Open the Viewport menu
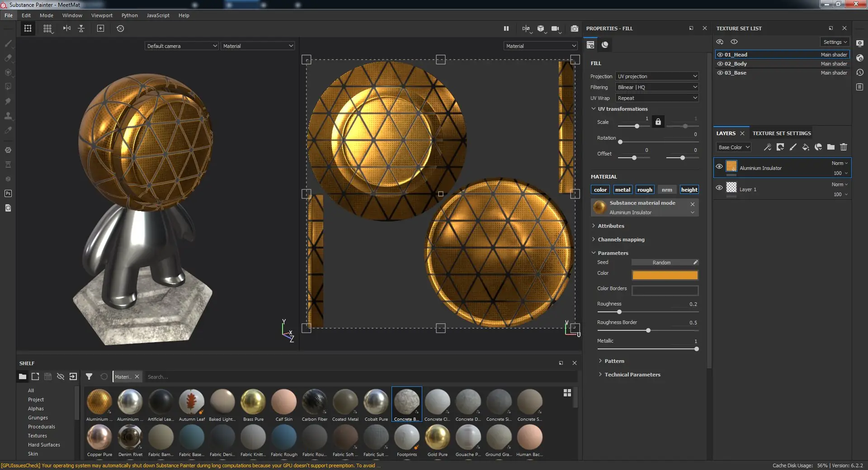 [x=102, y=15]
